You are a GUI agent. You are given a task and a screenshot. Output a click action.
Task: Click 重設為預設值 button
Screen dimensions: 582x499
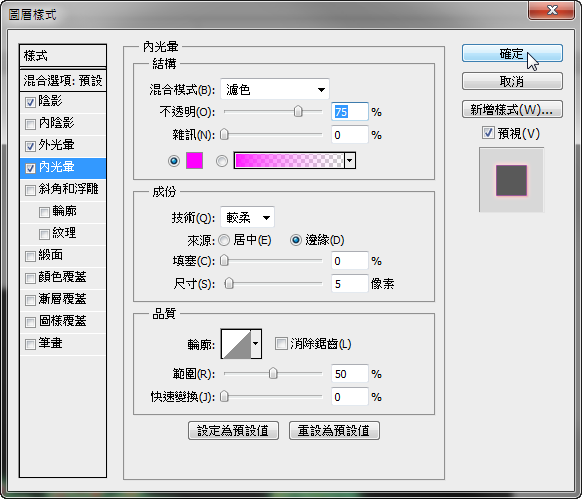pos(334,431)
